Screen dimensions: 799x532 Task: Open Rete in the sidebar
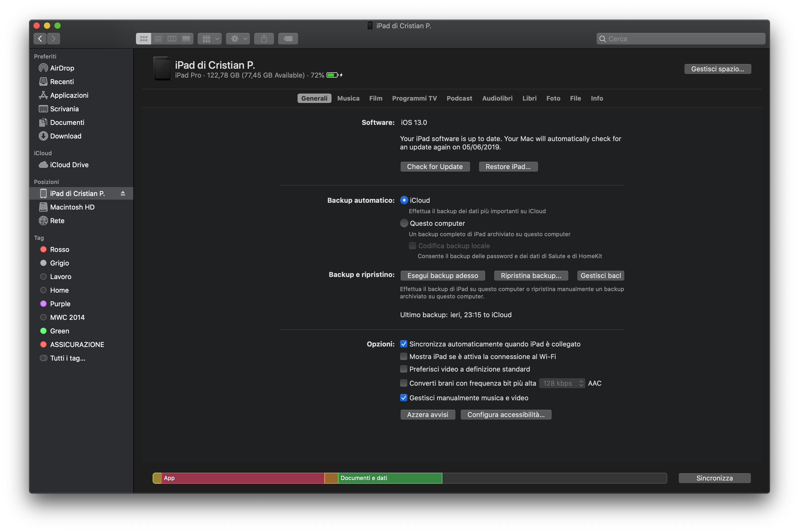tap(82, 221)
